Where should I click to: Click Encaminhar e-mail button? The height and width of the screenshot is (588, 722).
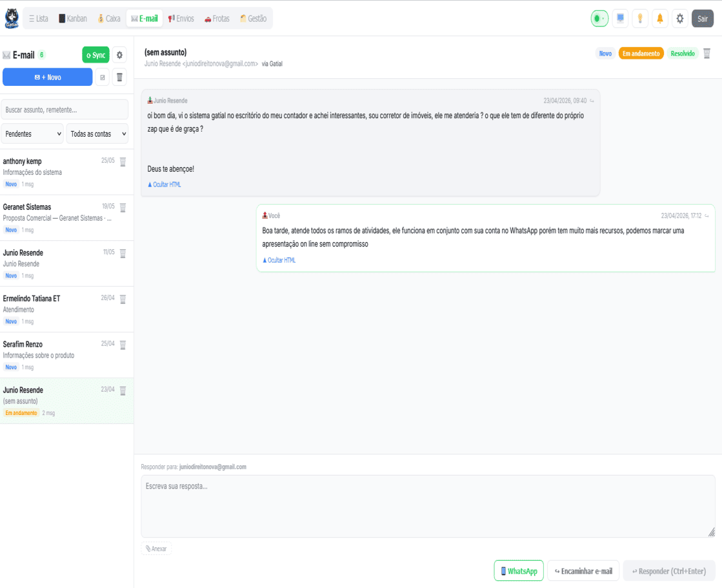click(583, 571)
